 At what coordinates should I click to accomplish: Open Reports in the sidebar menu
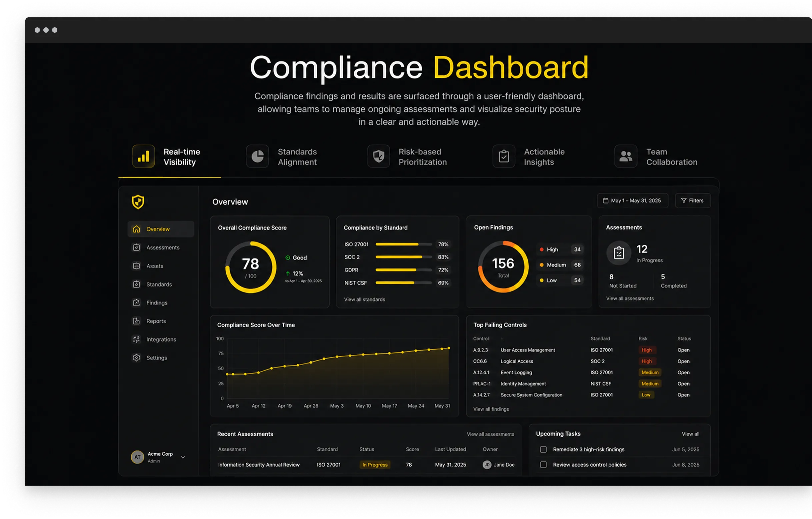[x=161, y=321]
